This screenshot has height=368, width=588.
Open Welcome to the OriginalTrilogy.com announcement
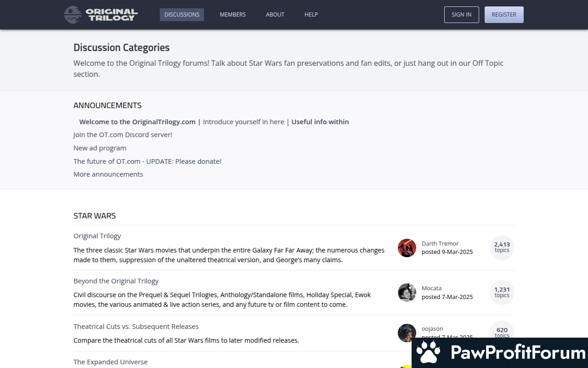click(x=137, y=122)
